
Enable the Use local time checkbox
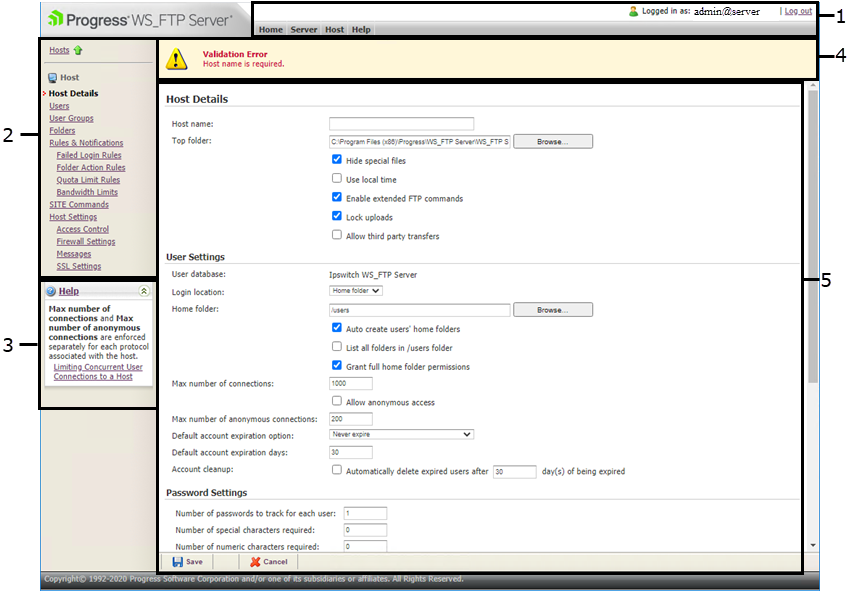337,178
